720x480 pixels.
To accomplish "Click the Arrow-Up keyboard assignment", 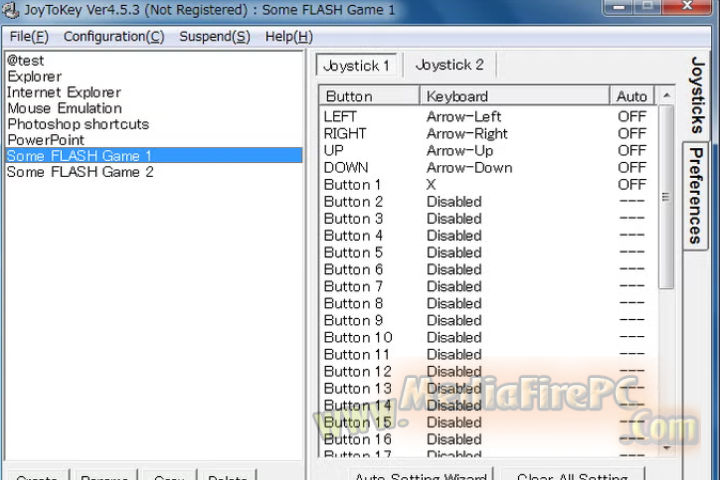I will [460, 151].
